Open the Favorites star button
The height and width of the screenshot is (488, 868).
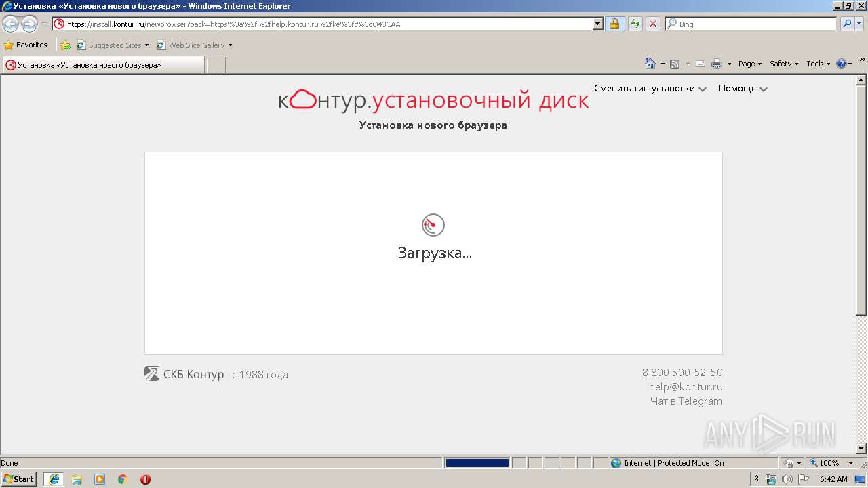point(26,45)
